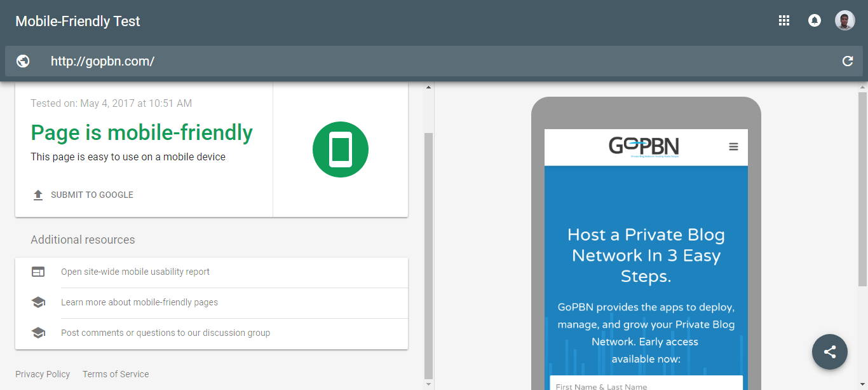
Task: Open the notifications bell icon
Action: (814, 20)
